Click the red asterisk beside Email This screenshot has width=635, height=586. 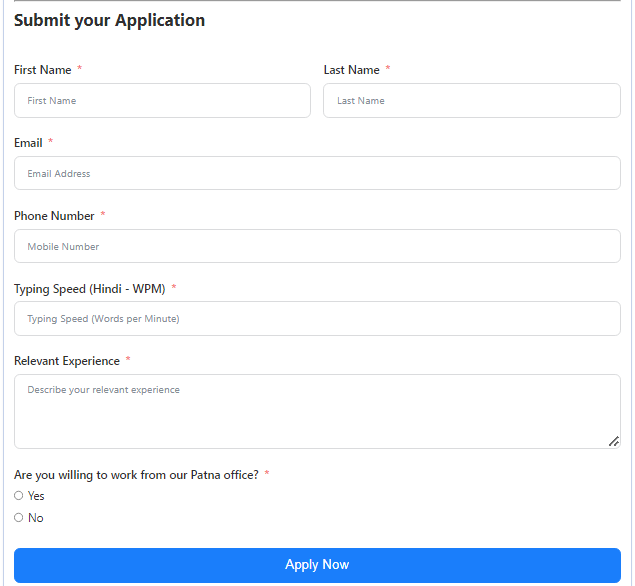point(51,143)
